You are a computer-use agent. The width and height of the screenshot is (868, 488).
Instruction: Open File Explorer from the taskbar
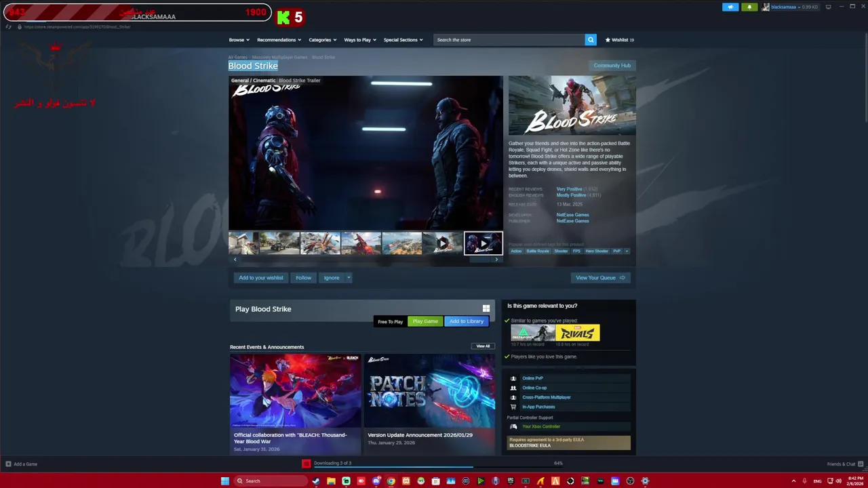point(331,481)
